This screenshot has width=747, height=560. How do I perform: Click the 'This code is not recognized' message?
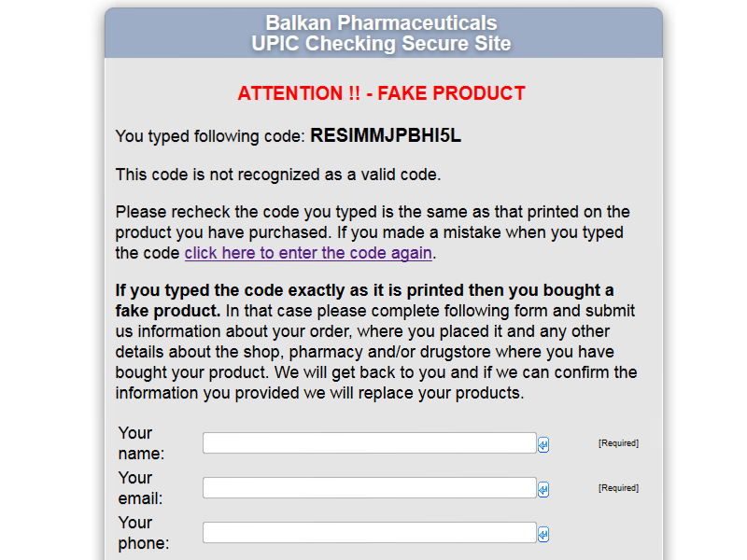pos(278,175)
